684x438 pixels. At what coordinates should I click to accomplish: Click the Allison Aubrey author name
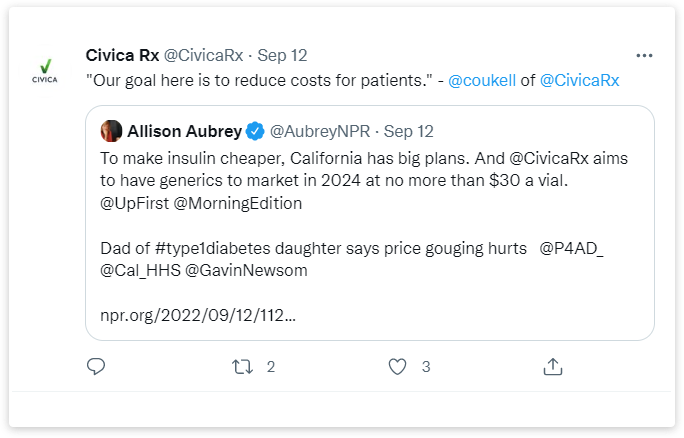(184, 130)
